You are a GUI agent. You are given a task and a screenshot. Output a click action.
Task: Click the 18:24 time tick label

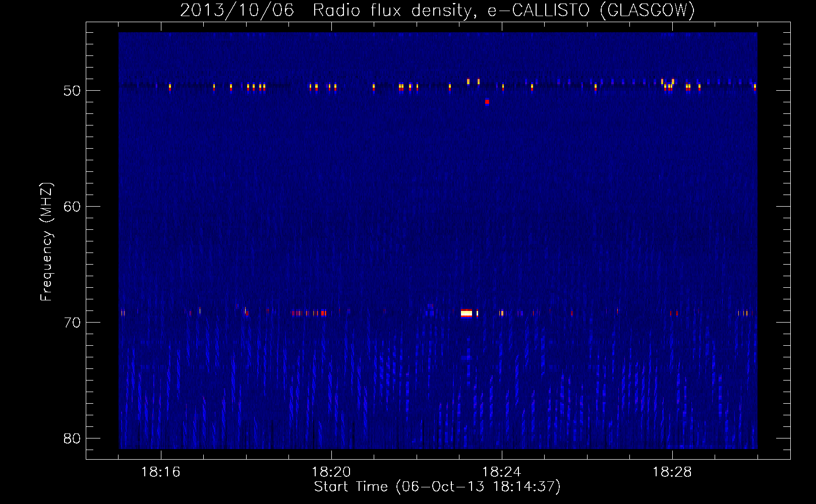(x=502, y=472)
